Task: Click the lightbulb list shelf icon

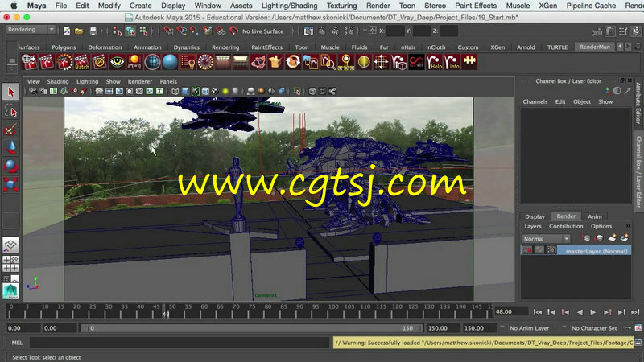Action: click(188, 62)
